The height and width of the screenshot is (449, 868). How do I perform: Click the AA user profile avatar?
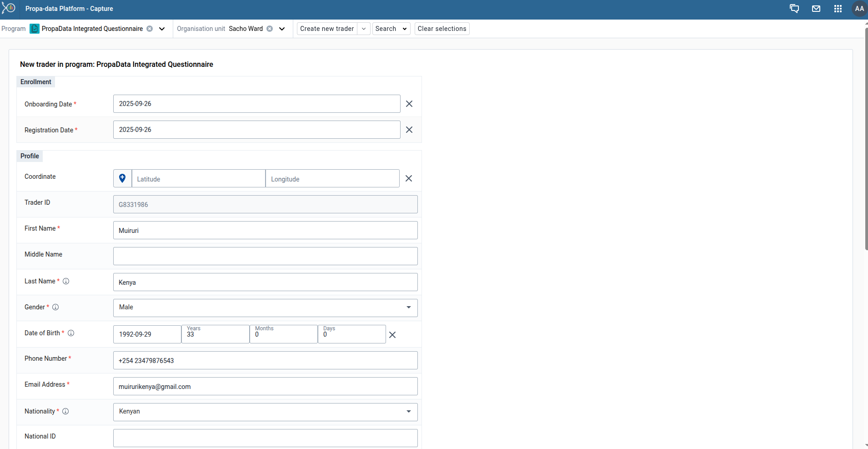point(859,9)
